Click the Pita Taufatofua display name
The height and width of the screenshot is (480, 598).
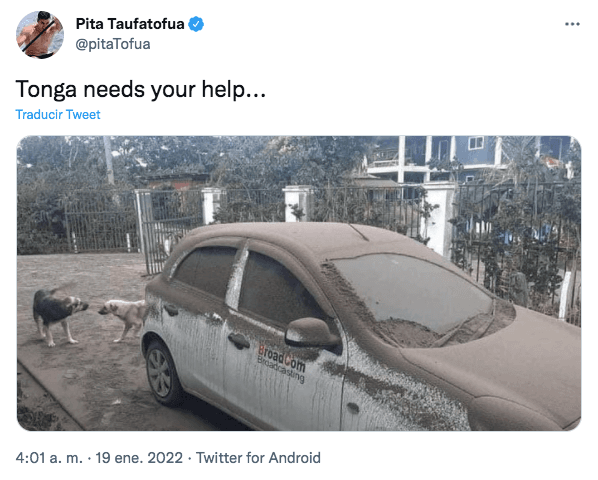pos(130,24)
